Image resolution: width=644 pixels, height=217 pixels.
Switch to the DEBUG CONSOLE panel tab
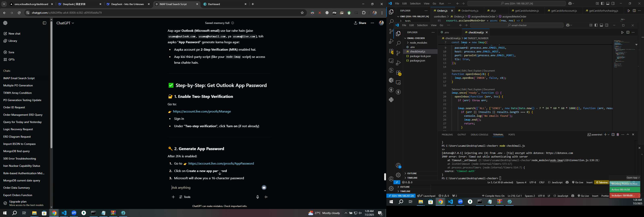coord(479,135)
